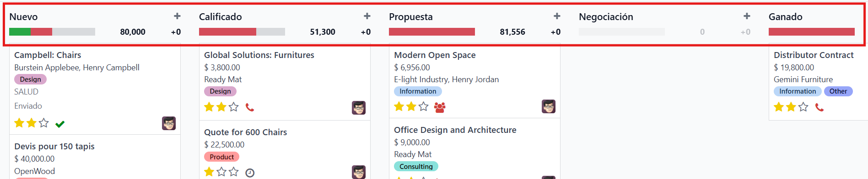Viewport: 868px width, 179px height.
Task: Set third priority star on Campbell: Chairs
Action: point(43,123)
